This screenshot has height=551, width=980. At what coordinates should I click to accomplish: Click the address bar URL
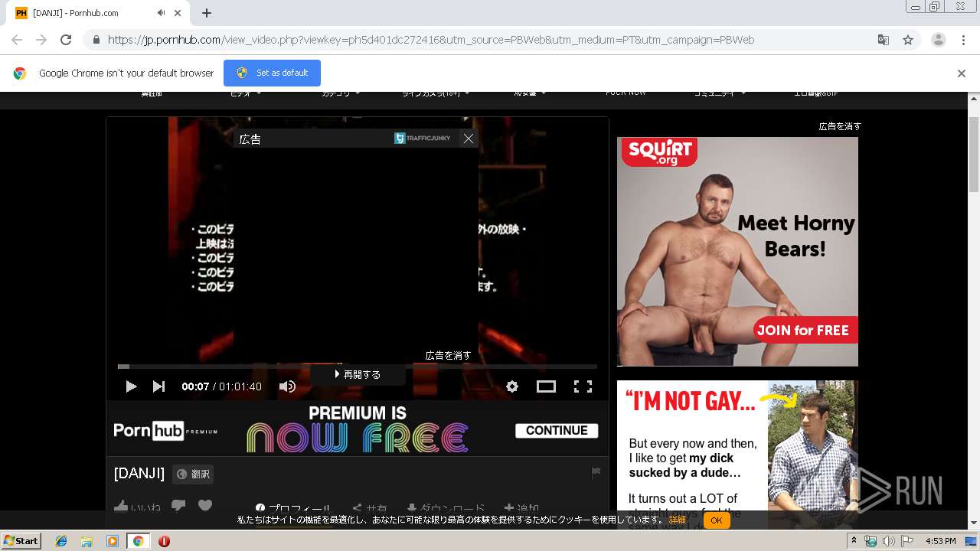click(431, 40)
